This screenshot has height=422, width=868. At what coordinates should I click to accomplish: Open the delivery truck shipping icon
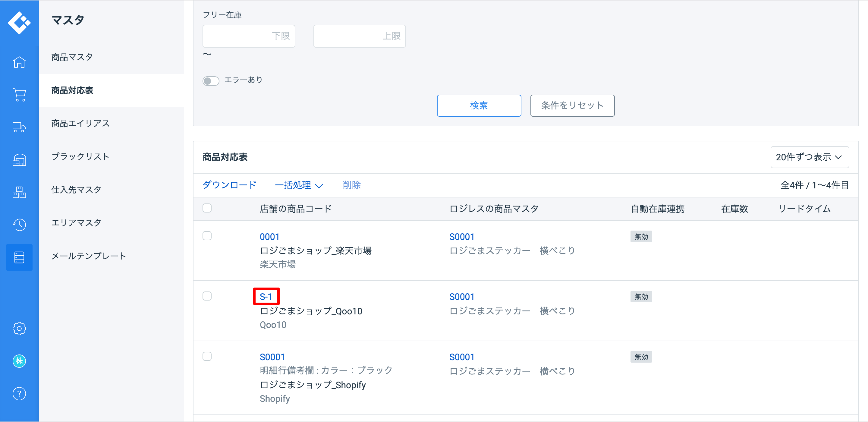(19, 128)
